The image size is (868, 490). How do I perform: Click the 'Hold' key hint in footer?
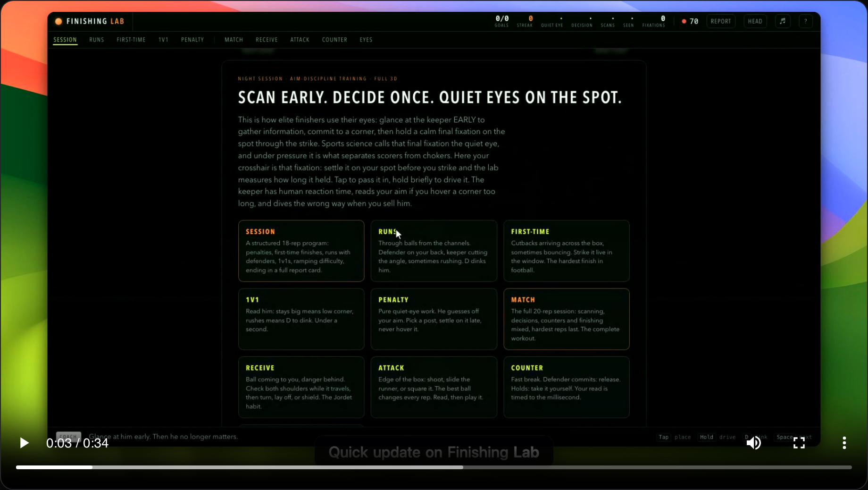pos(706,437)
